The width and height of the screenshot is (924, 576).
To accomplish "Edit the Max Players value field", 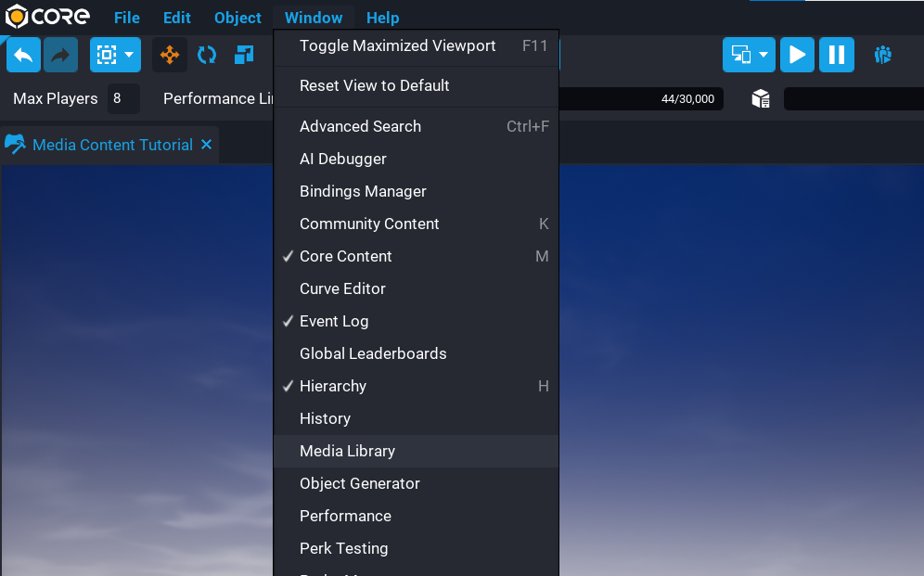I will coord(123,98).
